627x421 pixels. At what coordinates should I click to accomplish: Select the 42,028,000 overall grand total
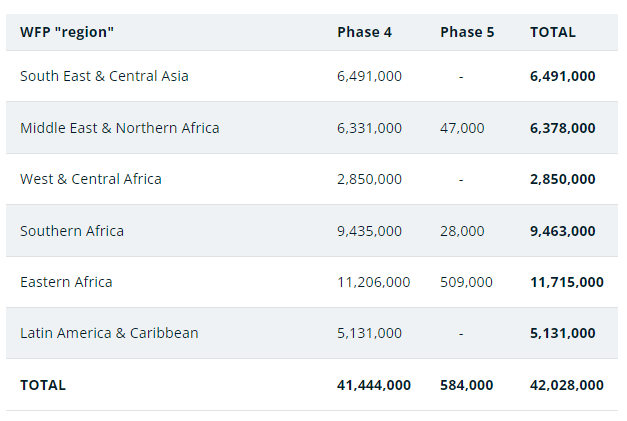pyautogui.click(x=567, y=385)
